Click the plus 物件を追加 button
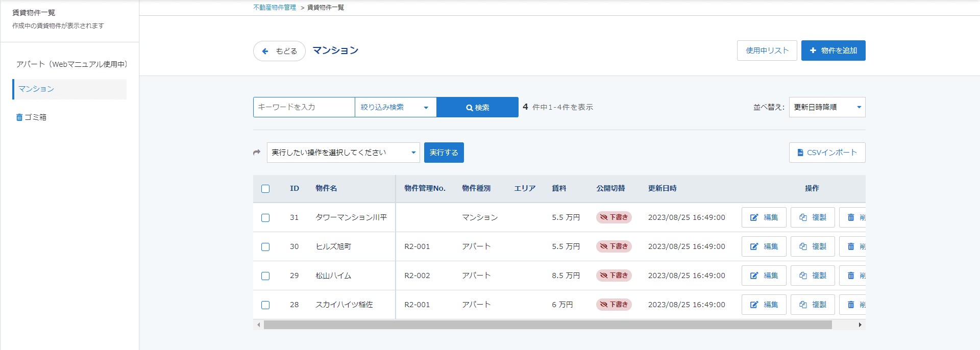This screenshot has width=980, height=350. (833, 51)
